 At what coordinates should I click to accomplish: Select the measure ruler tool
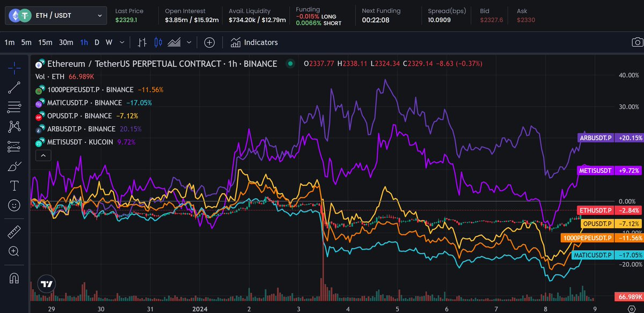pyautogui.click(x=14, y=233)
